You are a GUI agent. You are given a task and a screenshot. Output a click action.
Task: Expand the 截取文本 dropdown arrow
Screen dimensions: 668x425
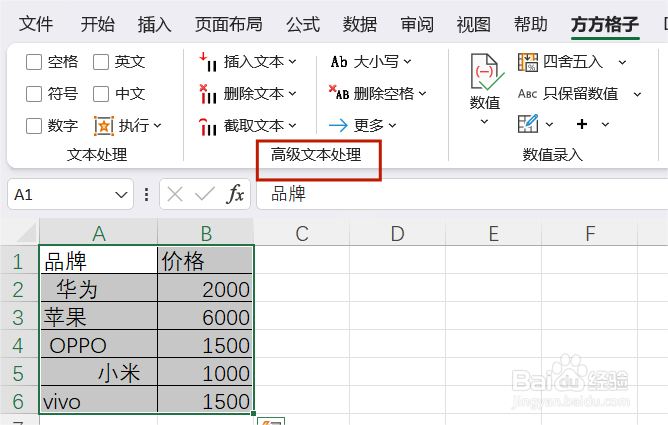tap(293, 126)
